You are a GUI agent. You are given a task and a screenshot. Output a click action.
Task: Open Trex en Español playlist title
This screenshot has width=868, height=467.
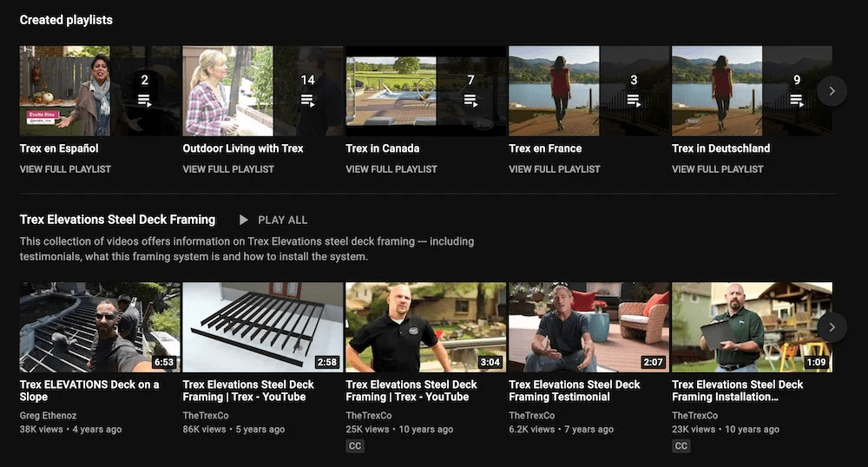(x=59, y=148)
